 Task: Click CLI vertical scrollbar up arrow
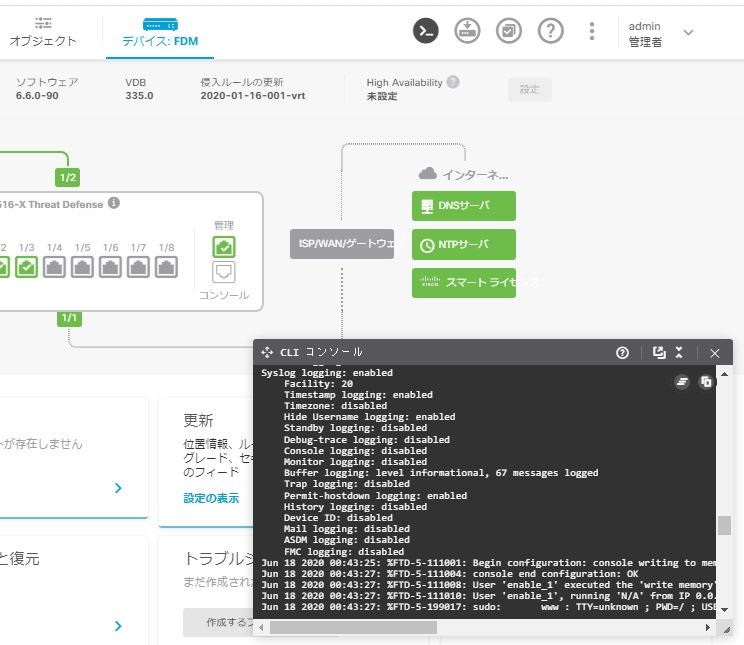click(724, 374)
